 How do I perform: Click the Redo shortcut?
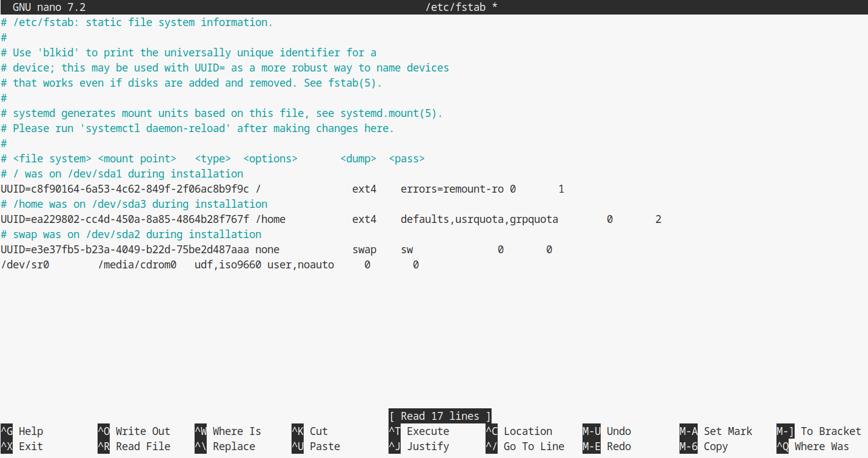coord(618,446)
